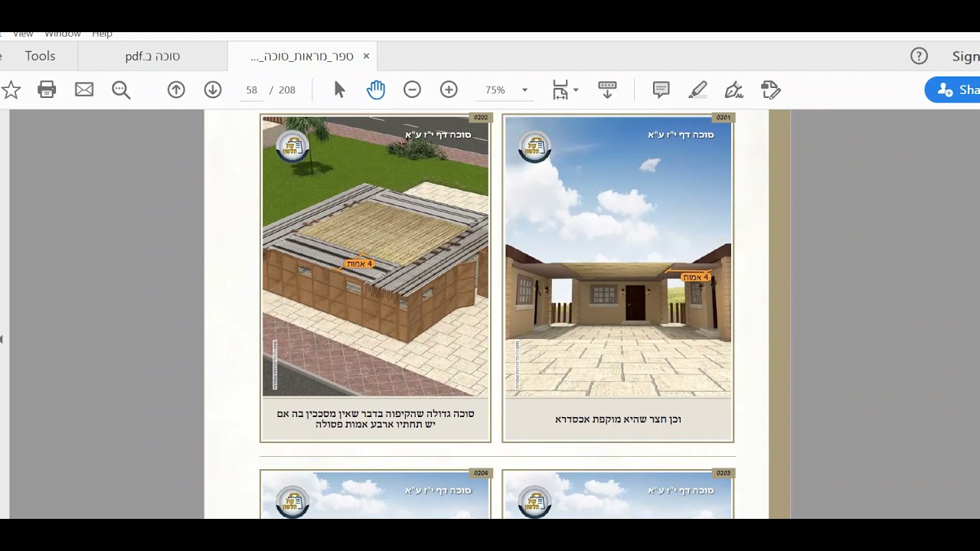980x551 pixels.
Task: Print the document with printer icon
Action: point(47,90)
